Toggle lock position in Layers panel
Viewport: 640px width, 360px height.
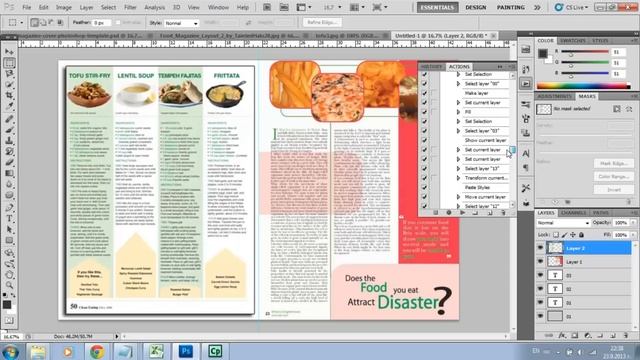tap(573, 235)
